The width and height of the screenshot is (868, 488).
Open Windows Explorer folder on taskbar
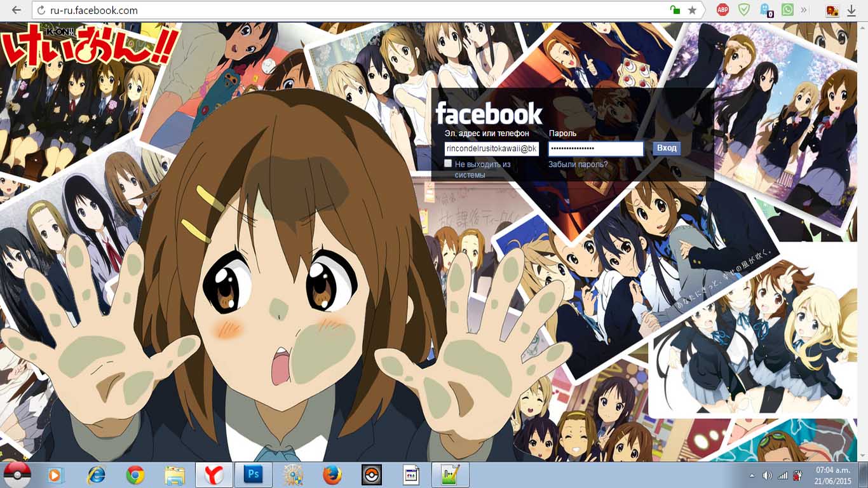pos(175,475)
